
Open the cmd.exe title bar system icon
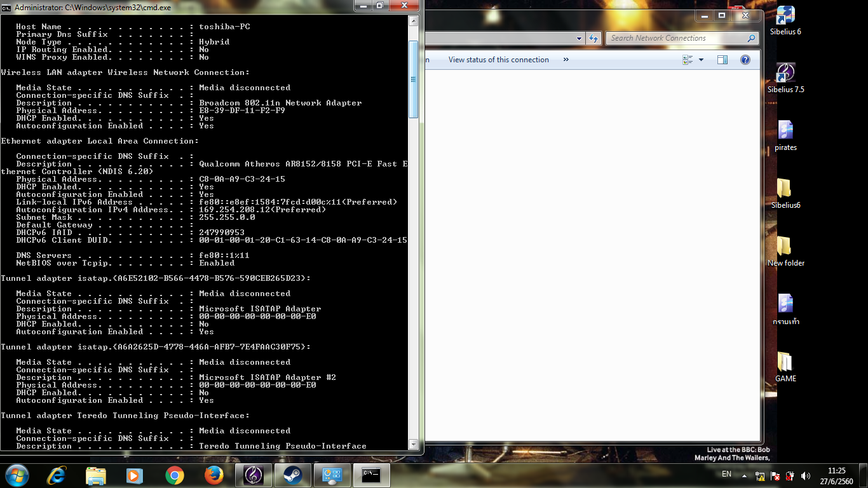[6, 7]
